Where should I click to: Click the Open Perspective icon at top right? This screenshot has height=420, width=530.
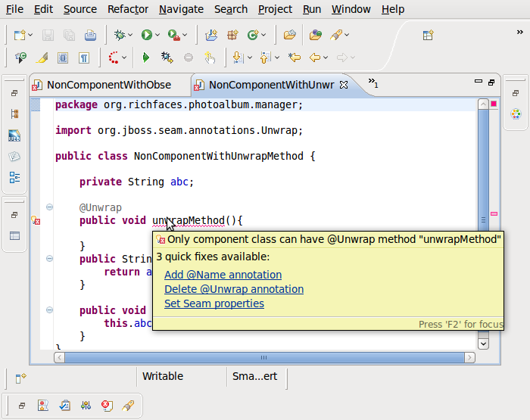428,35
